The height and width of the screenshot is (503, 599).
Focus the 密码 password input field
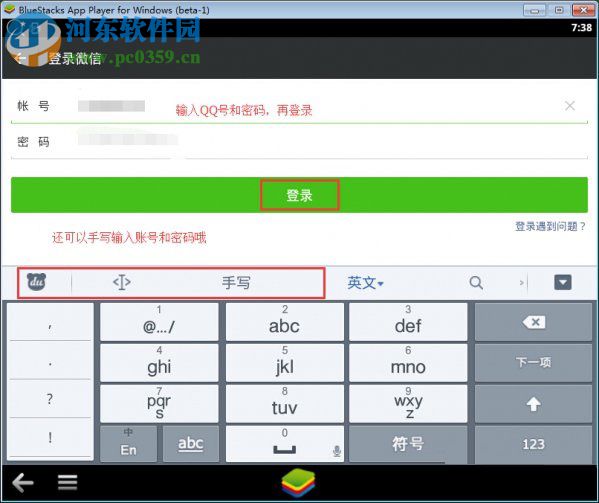tap(300, 142)
